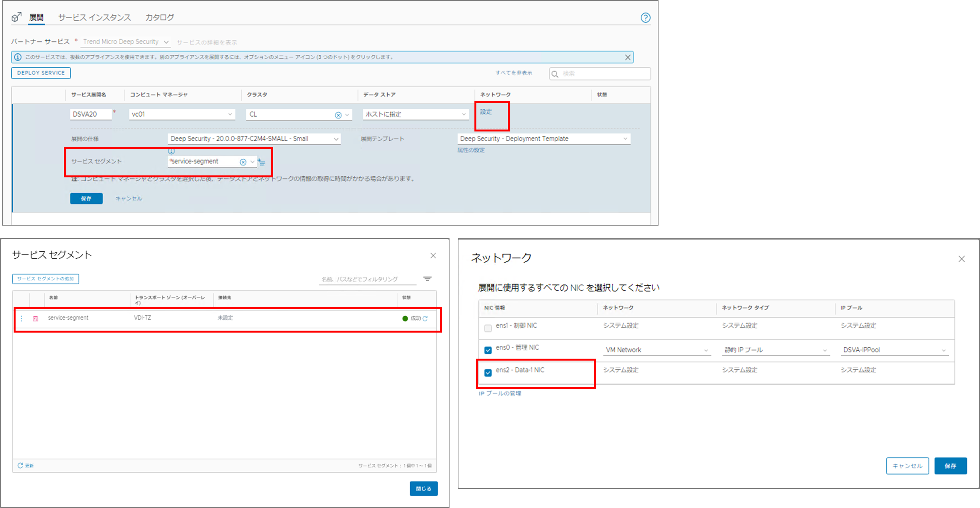Refresh the service-segment success status

click(x=425, y=319)
